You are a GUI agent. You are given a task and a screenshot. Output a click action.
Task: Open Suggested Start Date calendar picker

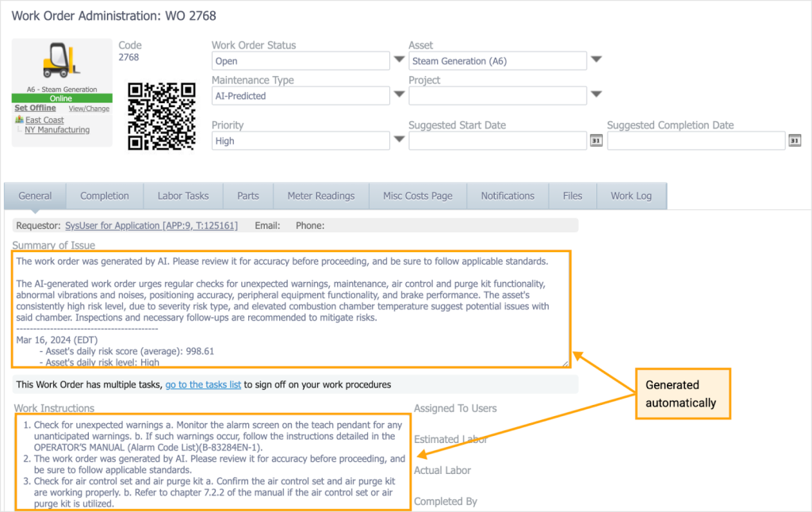click(x=597, y=140)
